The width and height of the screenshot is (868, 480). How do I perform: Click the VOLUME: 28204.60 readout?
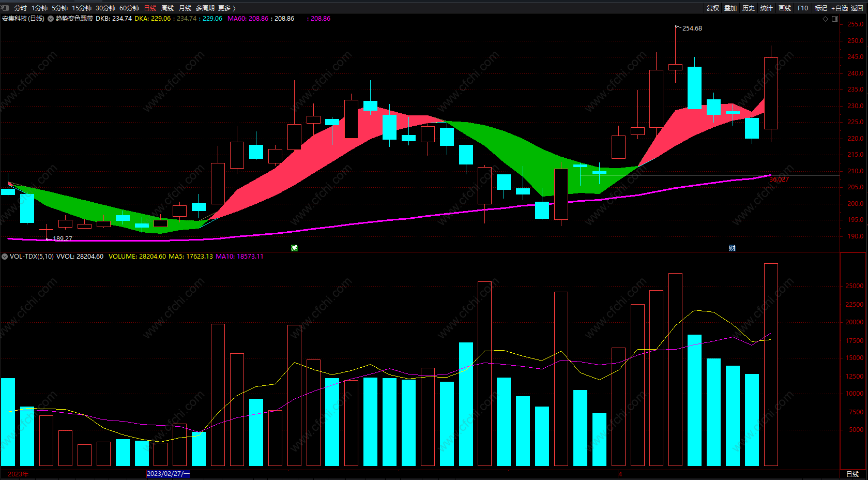pyautogui.click(x=138, y=257)
